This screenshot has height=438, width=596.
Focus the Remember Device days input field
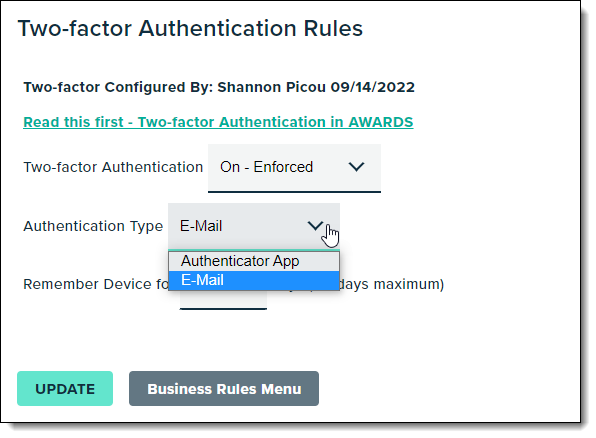point(223,300)
